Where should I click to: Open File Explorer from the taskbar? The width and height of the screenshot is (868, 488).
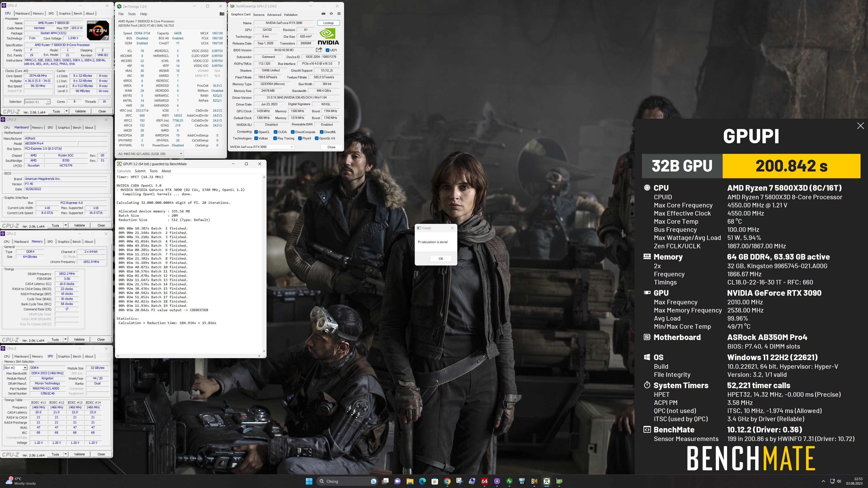(x=410, y=481)
